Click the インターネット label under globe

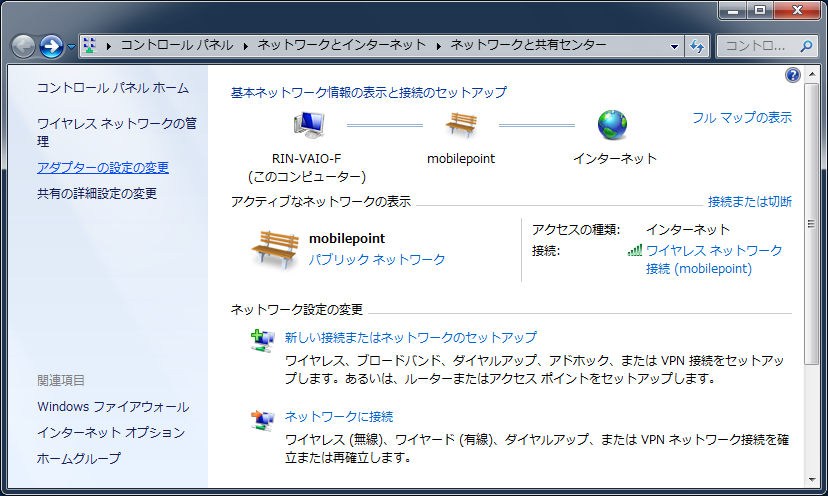point(615,158)
